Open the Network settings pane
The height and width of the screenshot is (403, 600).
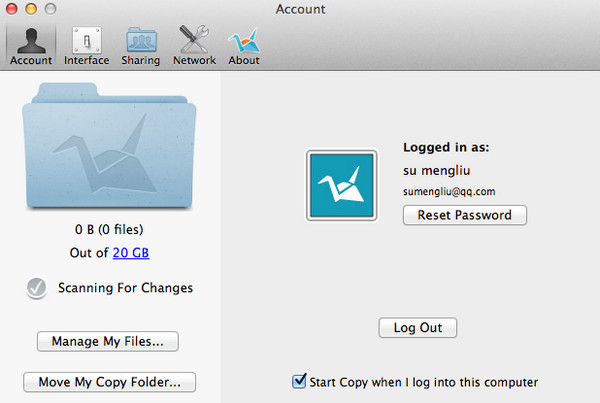194,46
